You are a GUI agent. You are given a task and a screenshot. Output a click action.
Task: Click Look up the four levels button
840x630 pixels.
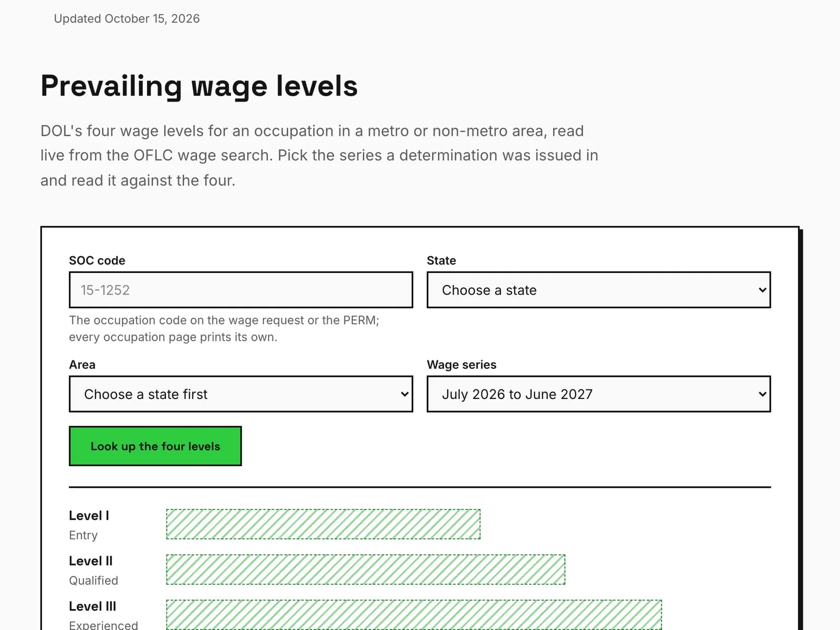[x=155, y=446]
